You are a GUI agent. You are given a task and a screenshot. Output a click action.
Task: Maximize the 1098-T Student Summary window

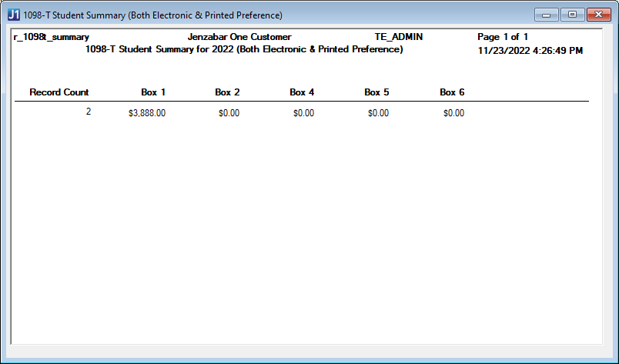point(571,15)
